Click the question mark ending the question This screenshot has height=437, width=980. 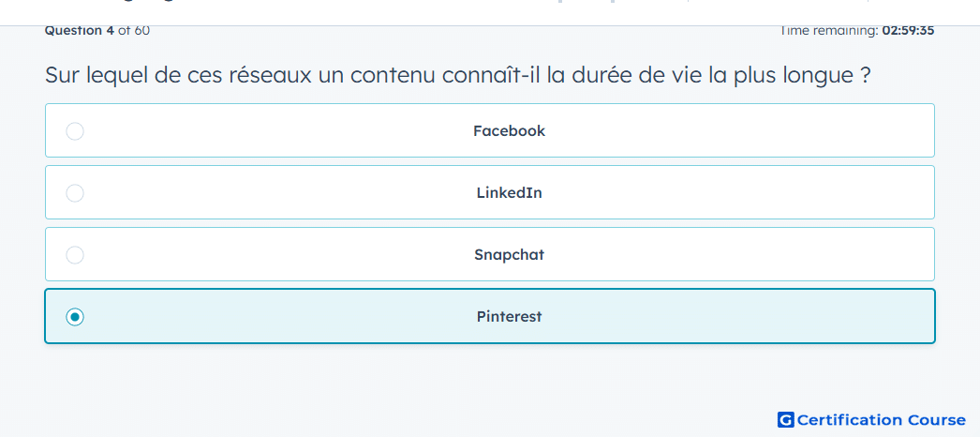point(865,76)
